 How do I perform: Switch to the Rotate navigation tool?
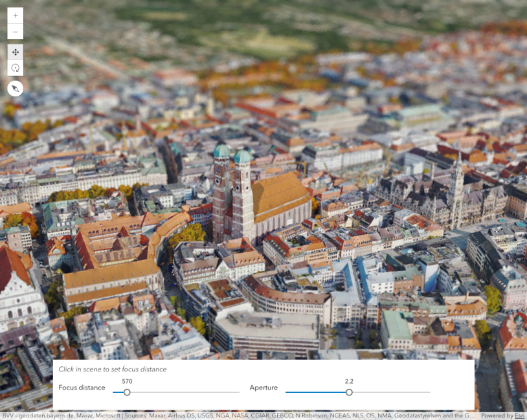(x=15, y=68)
